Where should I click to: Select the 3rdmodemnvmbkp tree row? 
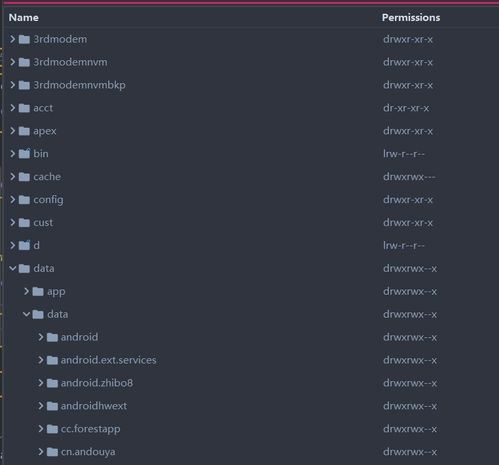coord(251,85)
